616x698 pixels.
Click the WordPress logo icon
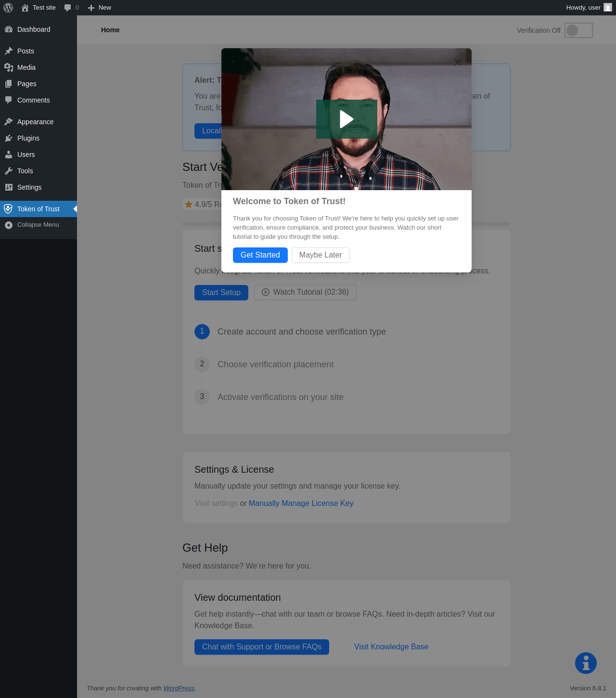pyautogui.click(x=8, y=8)
